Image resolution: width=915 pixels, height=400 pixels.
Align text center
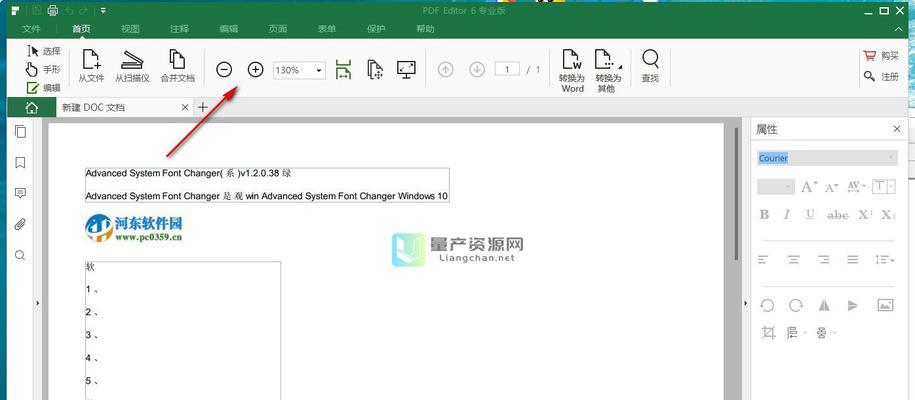793,259
